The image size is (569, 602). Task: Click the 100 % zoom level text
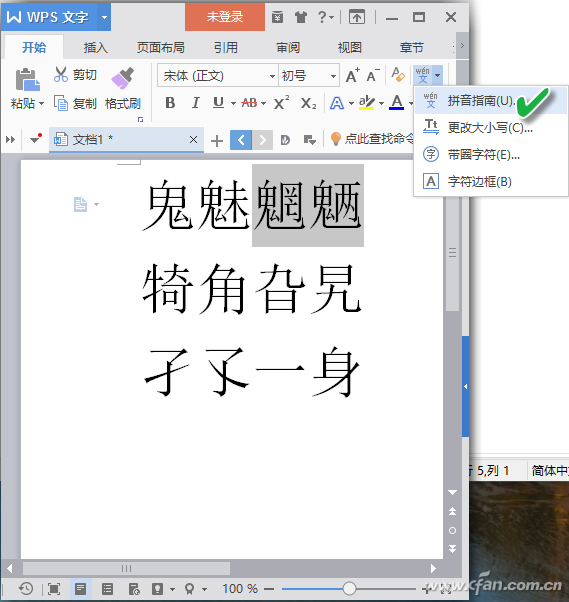240,589
